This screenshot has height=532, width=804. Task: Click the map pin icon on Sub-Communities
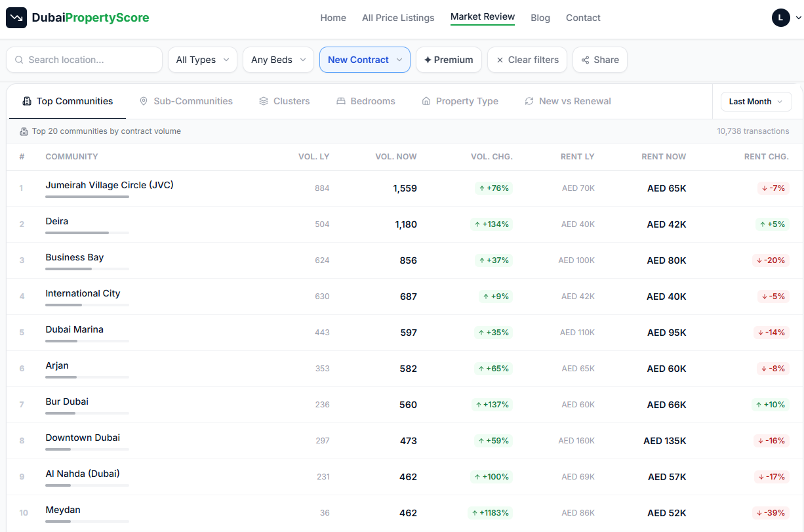(x=144, y=101)
